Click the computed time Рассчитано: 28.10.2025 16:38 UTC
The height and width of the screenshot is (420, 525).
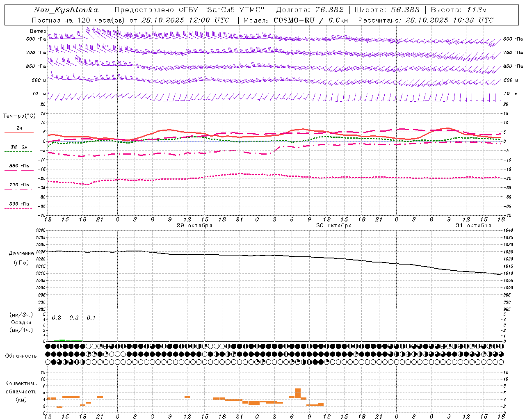pos(426,20)
